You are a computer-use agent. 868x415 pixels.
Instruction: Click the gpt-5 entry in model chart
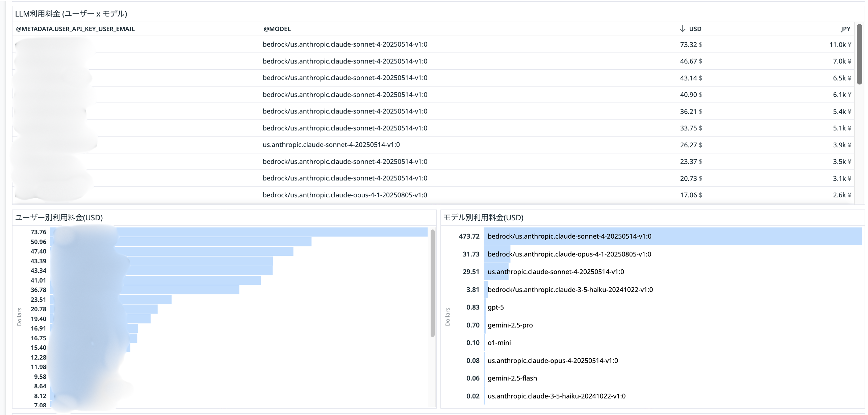click(x=495, y=307)
